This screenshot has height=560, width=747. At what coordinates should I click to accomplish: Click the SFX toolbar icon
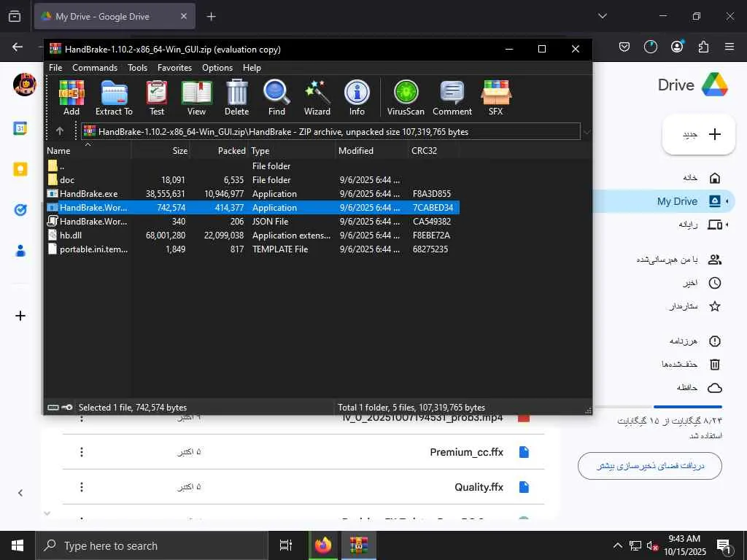[x=495, y=98]
